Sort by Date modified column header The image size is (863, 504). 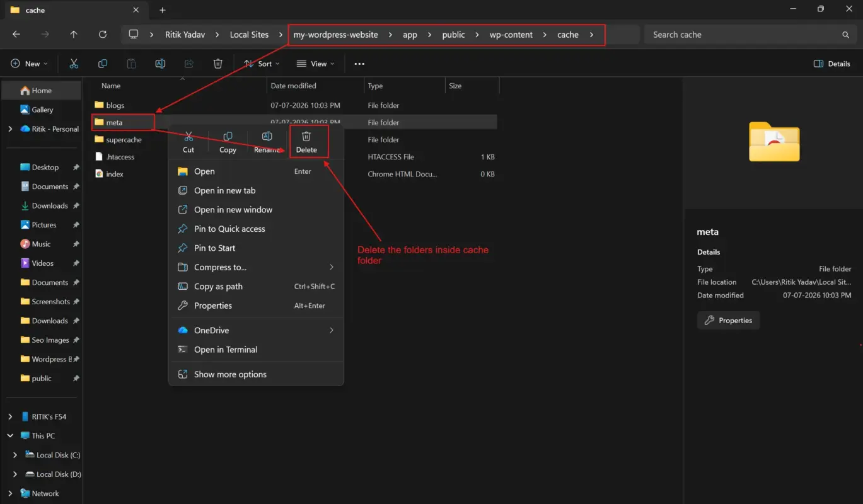293,86
